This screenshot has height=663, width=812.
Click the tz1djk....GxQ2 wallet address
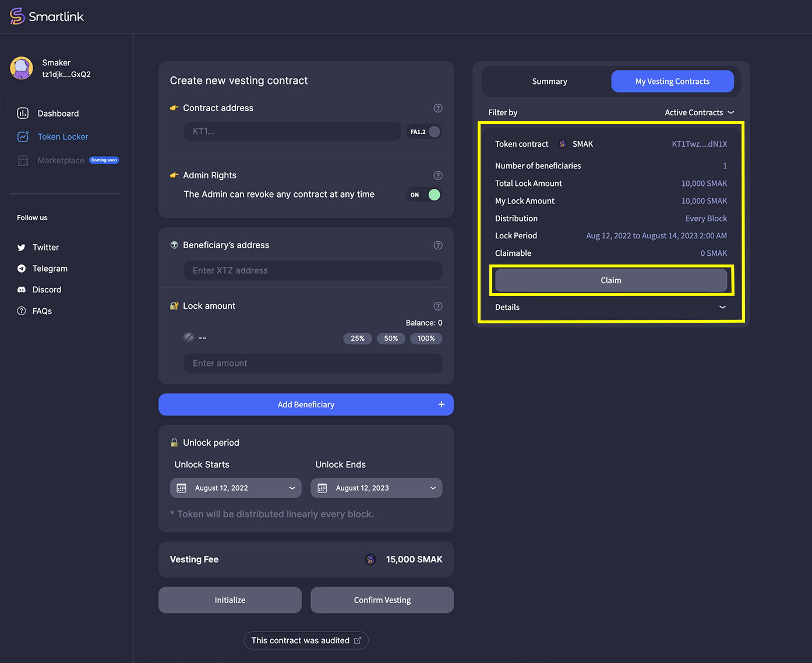point(66,75)
